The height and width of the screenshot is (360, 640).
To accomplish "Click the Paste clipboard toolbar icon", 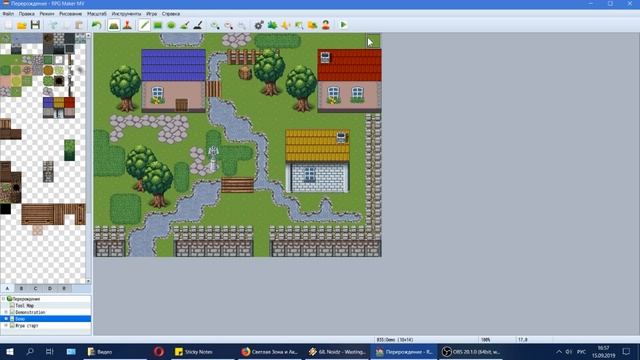I will point(79,25).
